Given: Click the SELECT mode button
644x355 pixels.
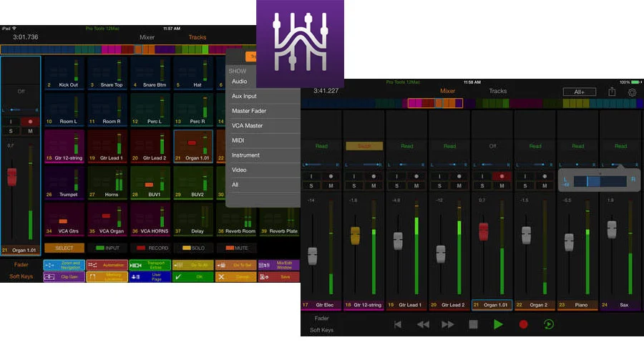Looking at the screenshot, I should click(64, 248).
